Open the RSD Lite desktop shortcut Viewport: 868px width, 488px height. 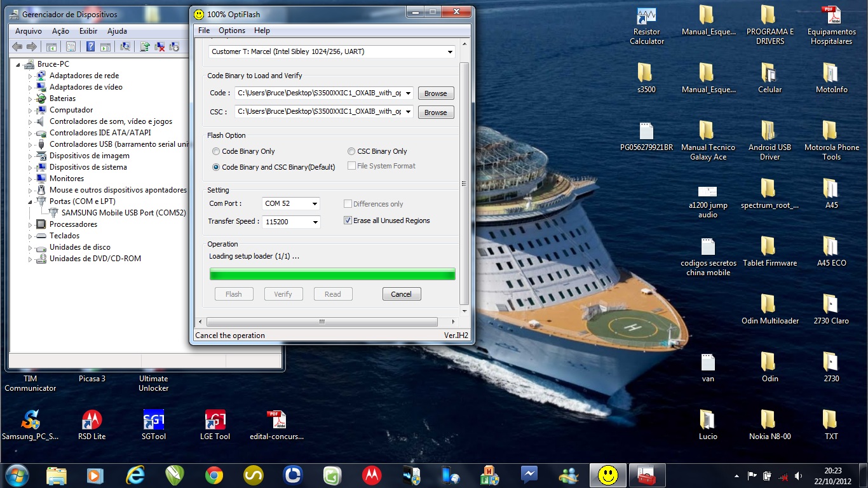(x=92, y=425)
